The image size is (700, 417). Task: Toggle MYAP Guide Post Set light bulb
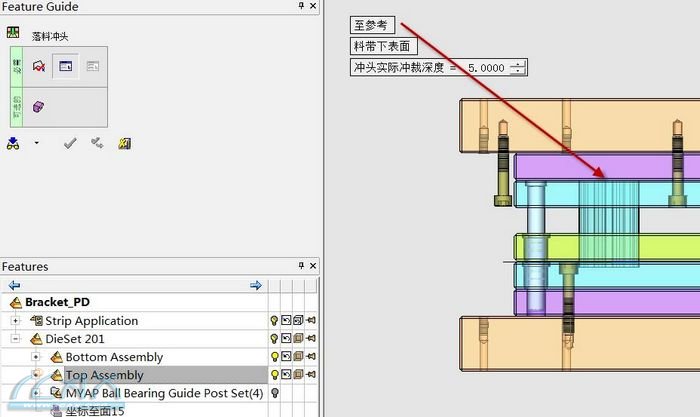275,393
